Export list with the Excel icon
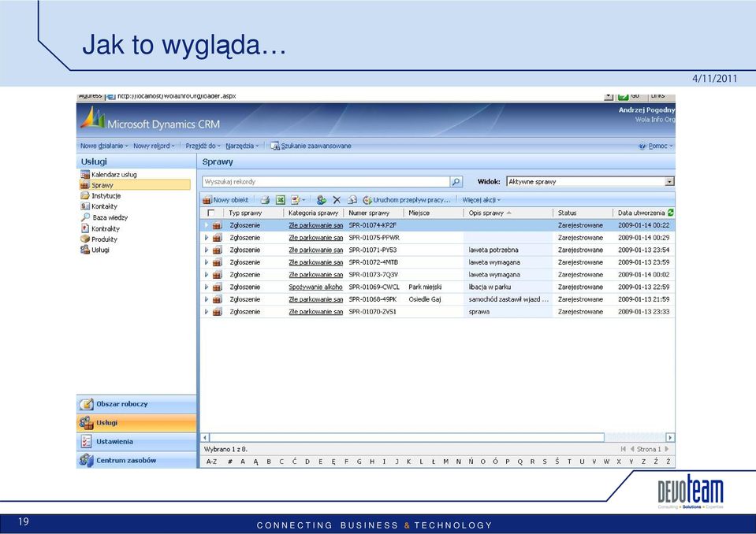This screenshot has height=534, width=756. [280, 200]
